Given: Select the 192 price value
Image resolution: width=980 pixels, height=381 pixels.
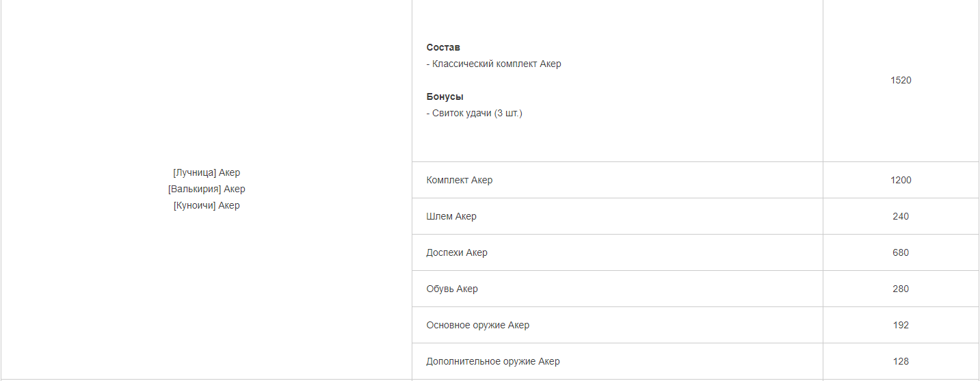Looking at the screenshot, I should coord(901,325).
